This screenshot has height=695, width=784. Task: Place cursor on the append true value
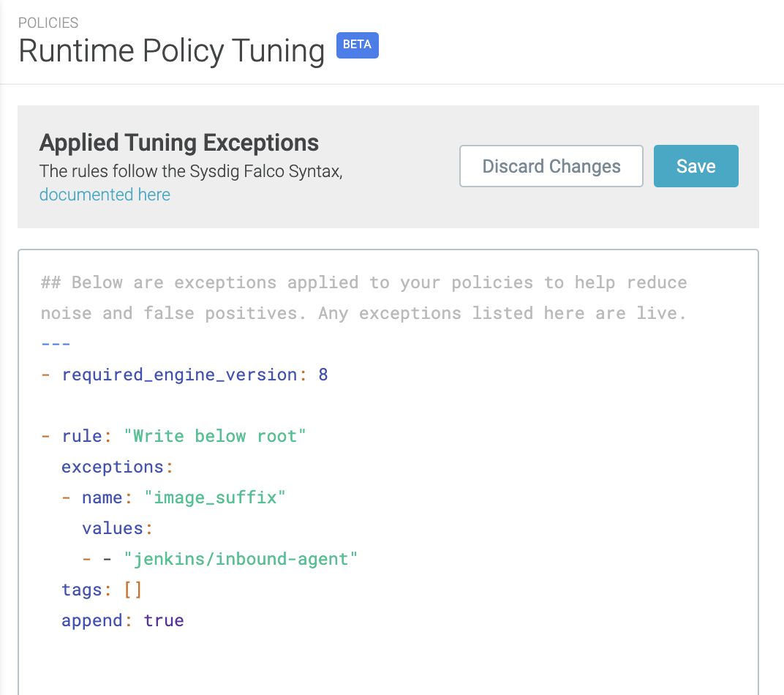click(x=164, y=620)
